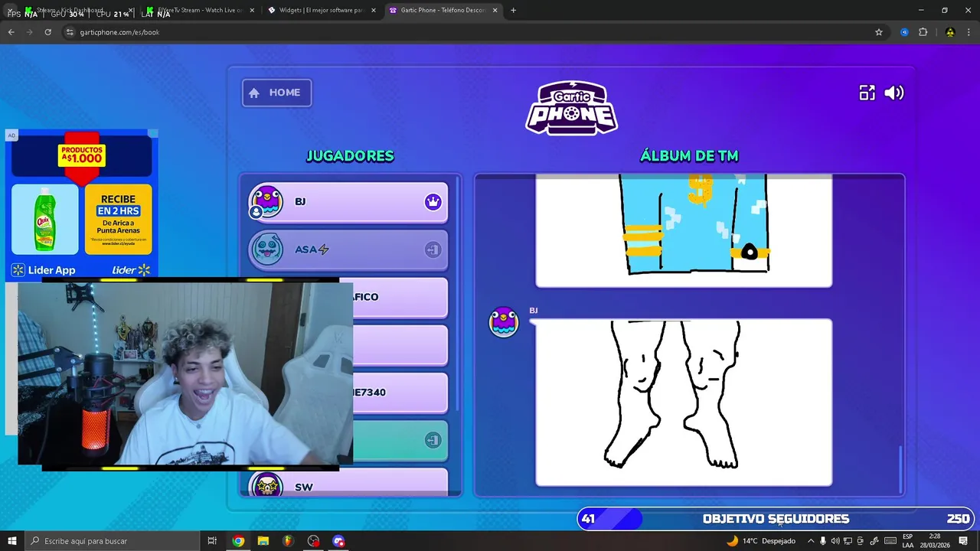
Task: Select player BJ in the players list
Action: pos(348,202)
